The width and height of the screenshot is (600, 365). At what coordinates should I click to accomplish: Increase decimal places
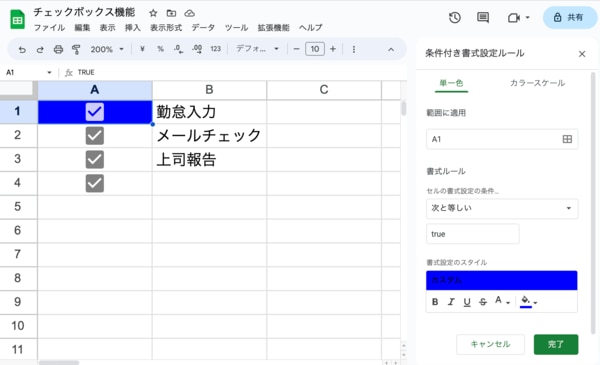[x=197, y=49]
